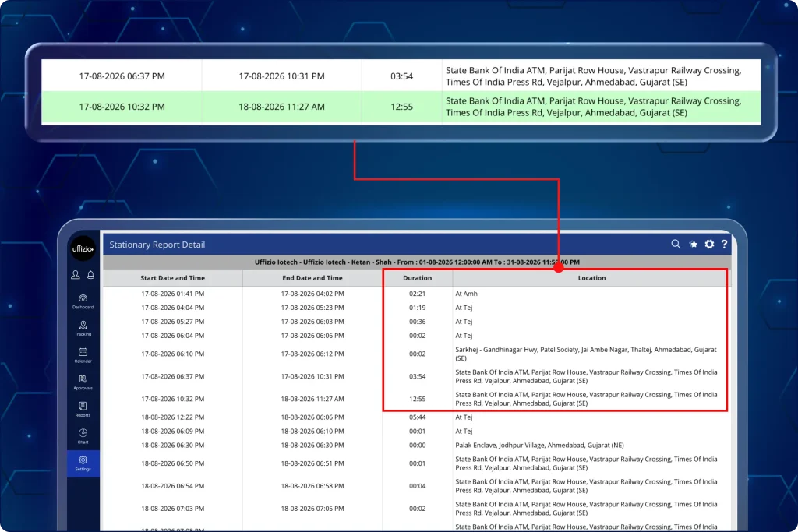Select start time 18-08-2026 12:22 PM
This screenshot has height=532, width=798.
coord(172,417)
